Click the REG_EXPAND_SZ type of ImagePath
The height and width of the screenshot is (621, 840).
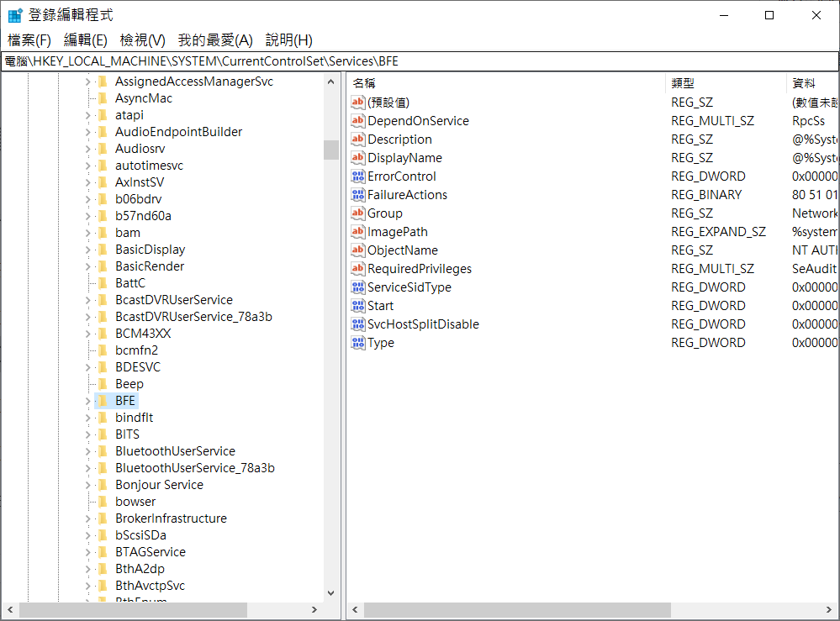coord(718,232)
